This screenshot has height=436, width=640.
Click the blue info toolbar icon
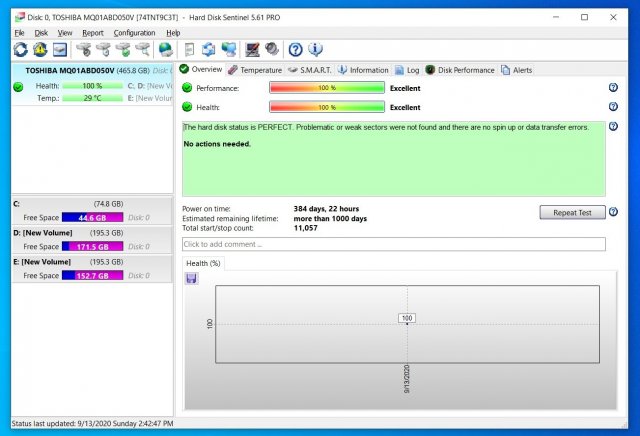pyautogui.click(x=315, y=49)
